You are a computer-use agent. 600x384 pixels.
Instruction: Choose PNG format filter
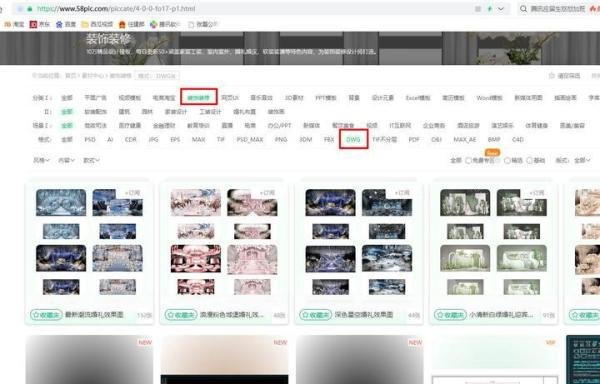coord(281,140)
